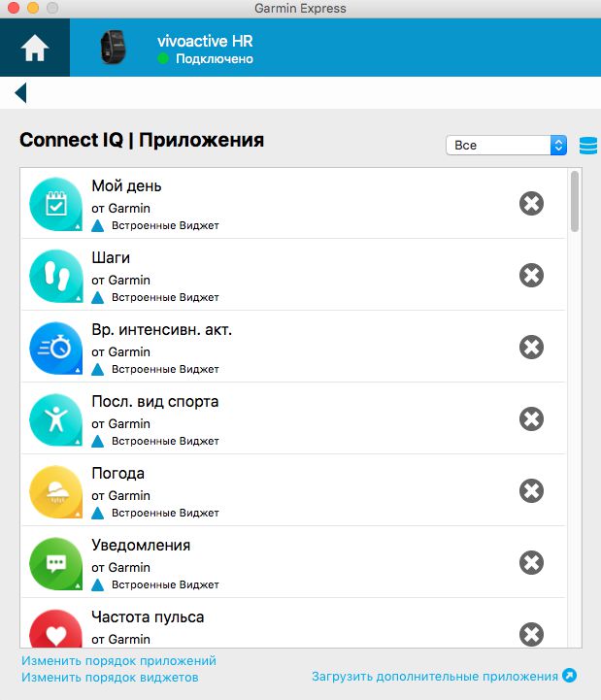The image size is (601, 700).
Task: Open the Все filter dropdown
Action: point(507,145)
